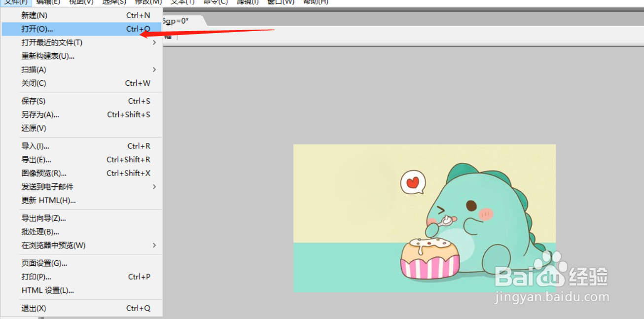Select the highlighted 打开(O)... menu entry

pos(82,29)
